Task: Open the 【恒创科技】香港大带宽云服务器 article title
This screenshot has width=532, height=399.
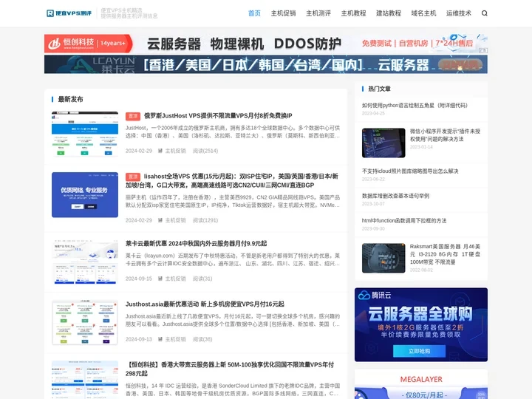Action: click(230, 369)
